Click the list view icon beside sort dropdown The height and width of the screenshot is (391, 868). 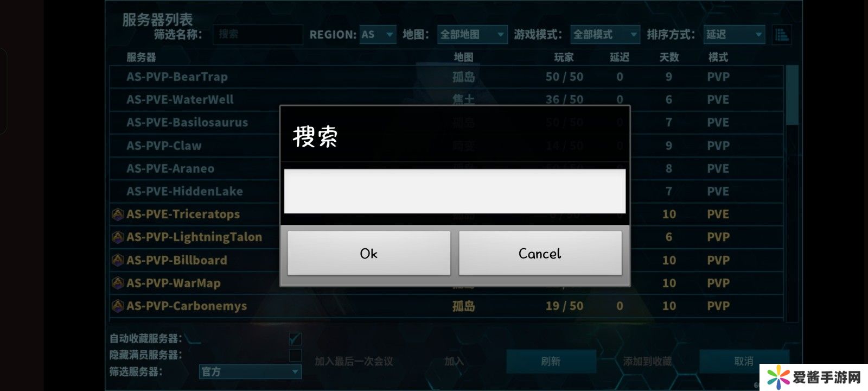[x=781, y=35]
